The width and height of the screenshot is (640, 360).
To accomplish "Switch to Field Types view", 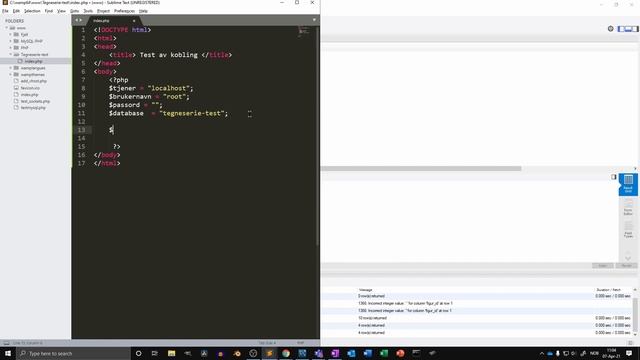I will (628, 230).
